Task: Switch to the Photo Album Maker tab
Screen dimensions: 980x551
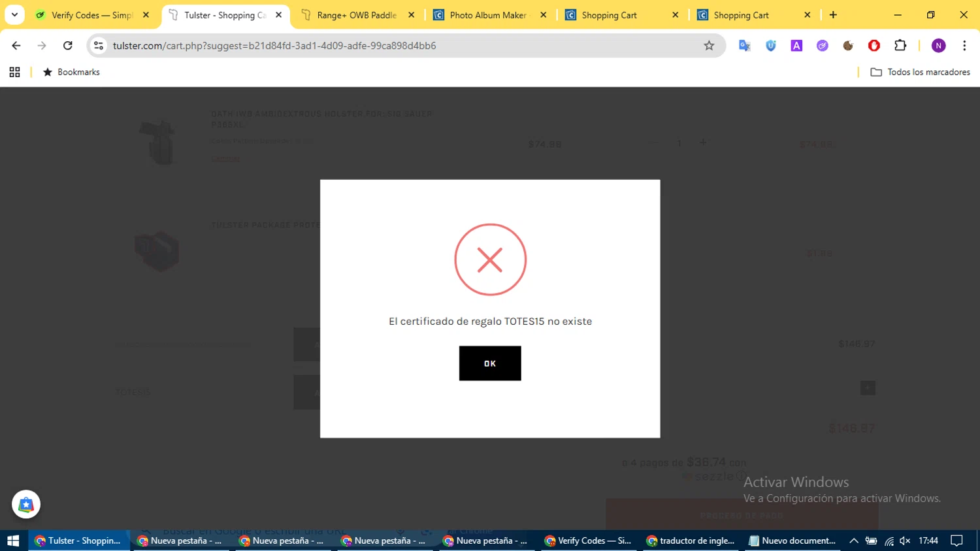Action: (x=488, y=15)
